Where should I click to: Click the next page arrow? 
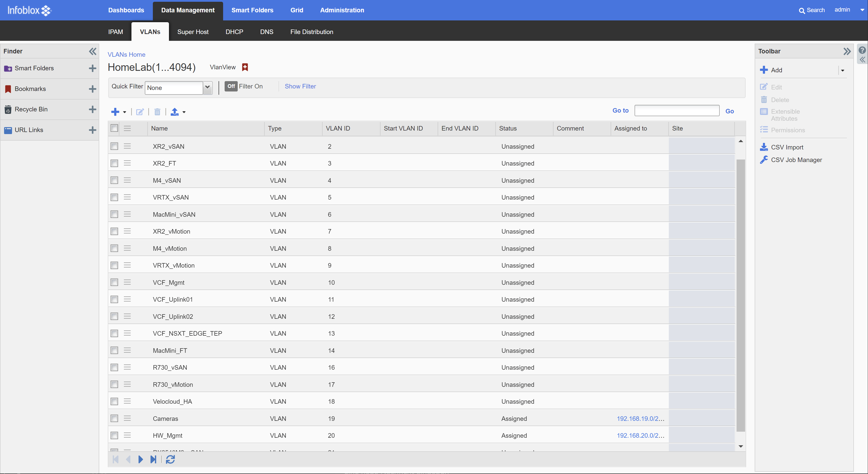141,459
